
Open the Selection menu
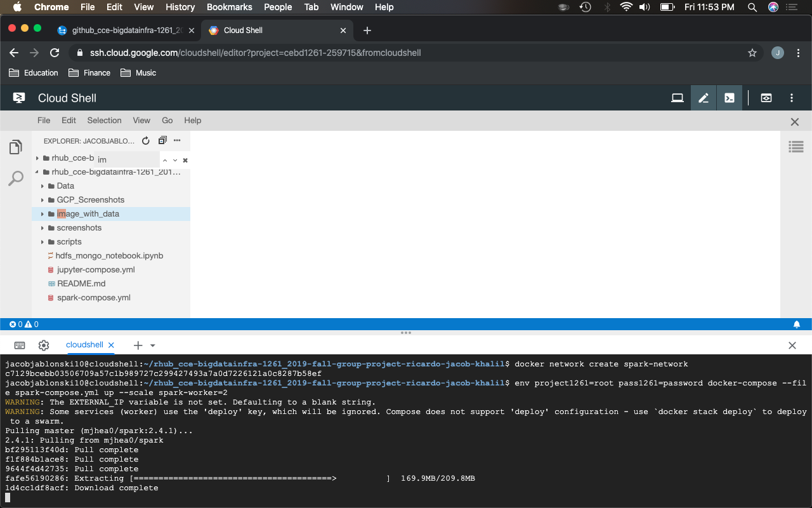(x=104, y=120)
